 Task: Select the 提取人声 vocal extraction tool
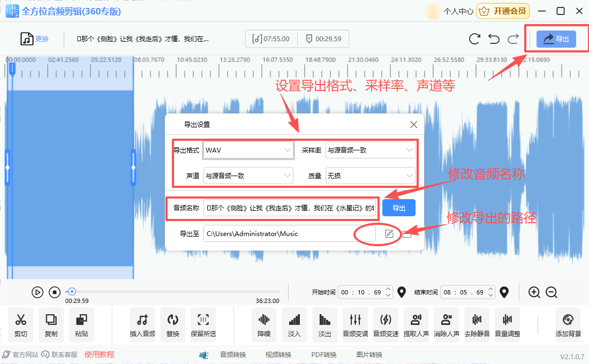tap(416, 324)
